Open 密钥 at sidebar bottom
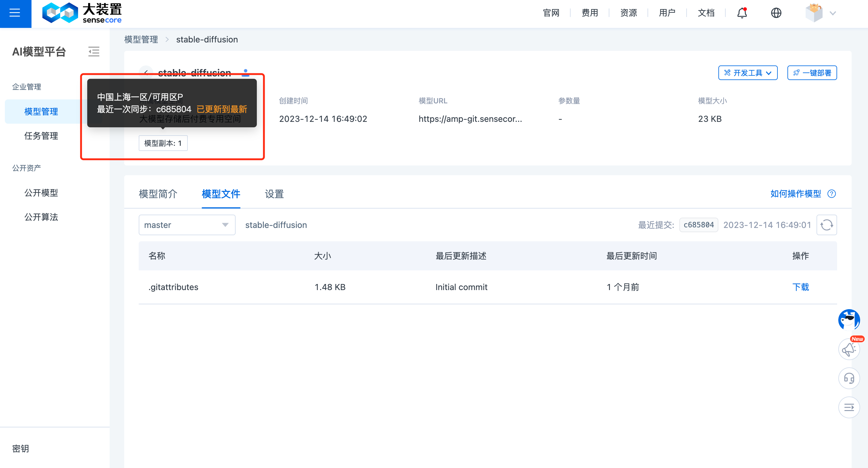Screen dimensions: 868x468 pyautogui.click(x=21, y=448)
